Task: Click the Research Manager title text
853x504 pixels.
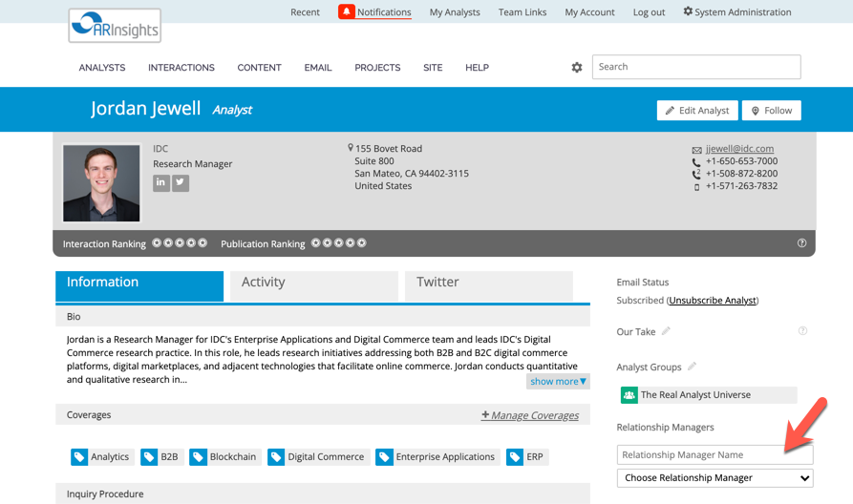Action: (x=193, y=163)
